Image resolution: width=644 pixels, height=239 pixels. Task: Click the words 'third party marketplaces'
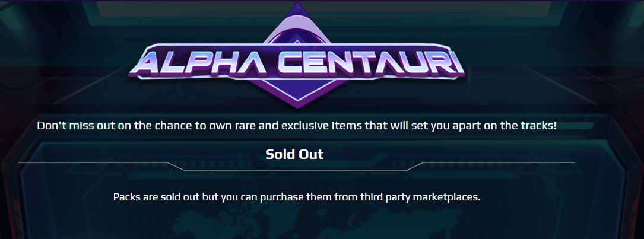420,197
